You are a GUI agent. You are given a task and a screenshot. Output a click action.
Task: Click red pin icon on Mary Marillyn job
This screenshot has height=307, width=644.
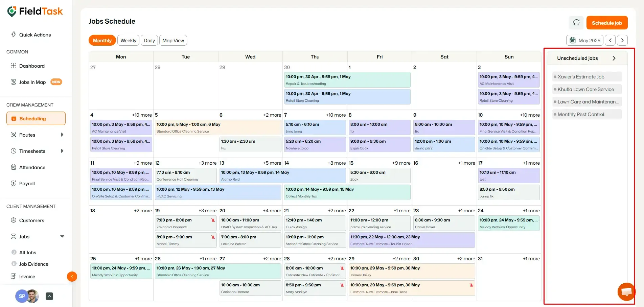342,285
